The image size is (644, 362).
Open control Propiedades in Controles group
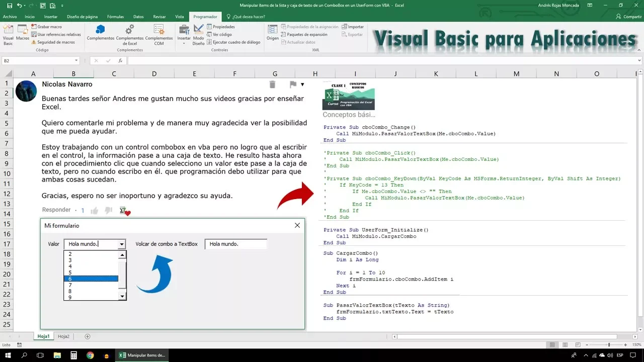pos(220,27)
